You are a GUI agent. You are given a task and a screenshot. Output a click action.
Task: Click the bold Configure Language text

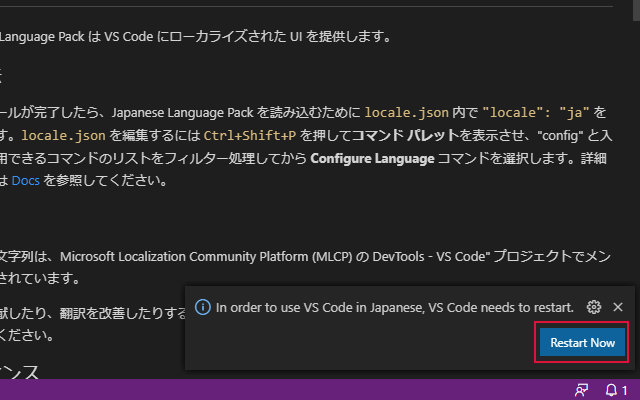click(372, 158)
